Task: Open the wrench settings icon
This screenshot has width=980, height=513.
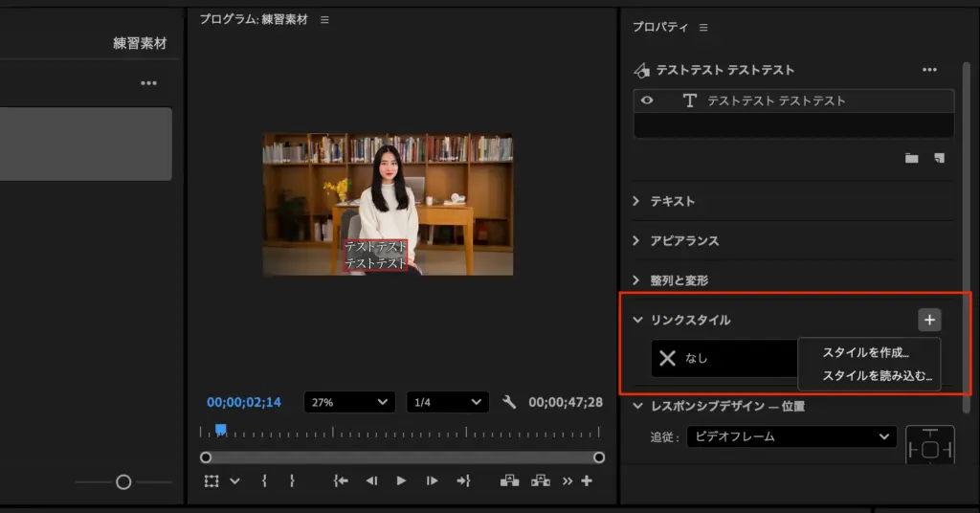Action: (509, 402)
